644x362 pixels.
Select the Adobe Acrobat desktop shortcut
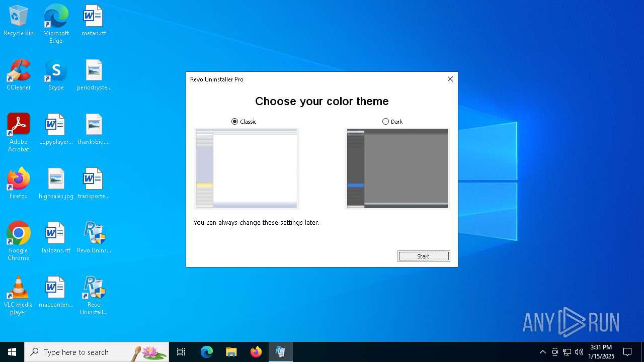[x=19, y=133]
